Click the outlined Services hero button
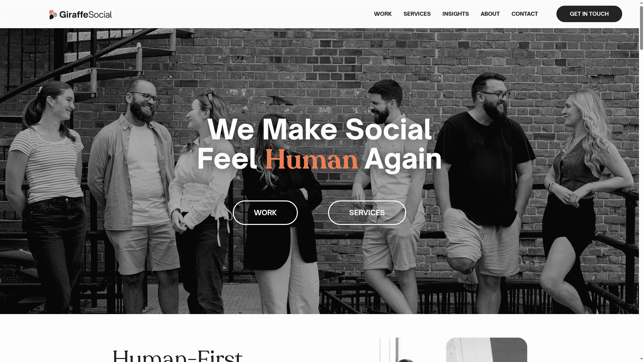The width and height of the screenshot is (644, 362). pyautogui.click(x=367, y=213)
